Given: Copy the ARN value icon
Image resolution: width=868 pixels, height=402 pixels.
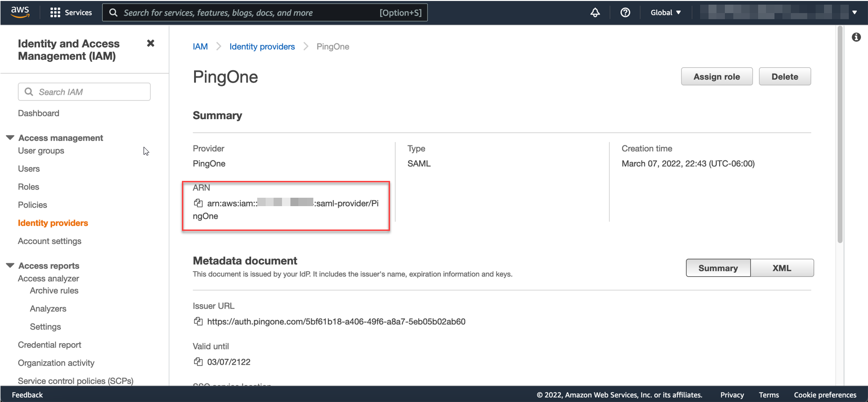Looking at the screenshot, I should click(x=198, y=203).
